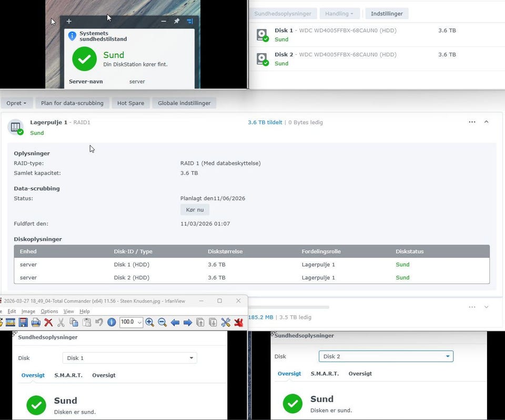This screenshot has height=420, width=505.
Task: Collapse Lagerpulje 1 using the chevron
Action: [x=486, y=122]
